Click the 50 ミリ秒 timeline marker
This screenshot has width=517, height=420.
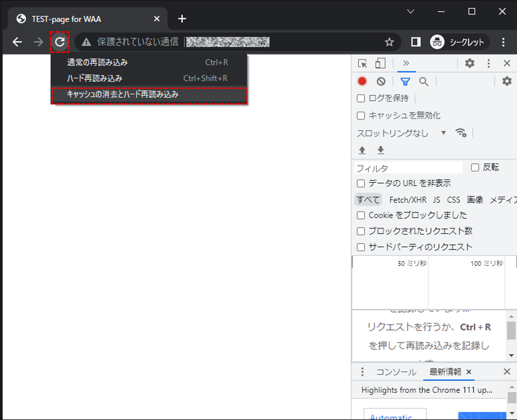tap(412, 263)
